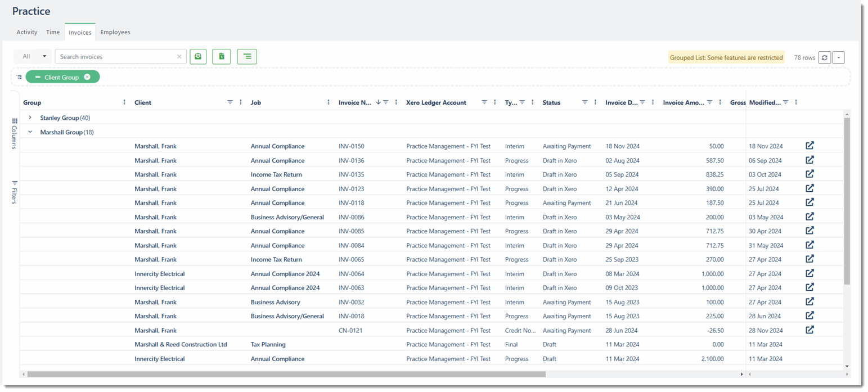Click the green mail envelope toolbar icon
The image size is (868, 392).
pyautogui.click(x=198, y=56)
